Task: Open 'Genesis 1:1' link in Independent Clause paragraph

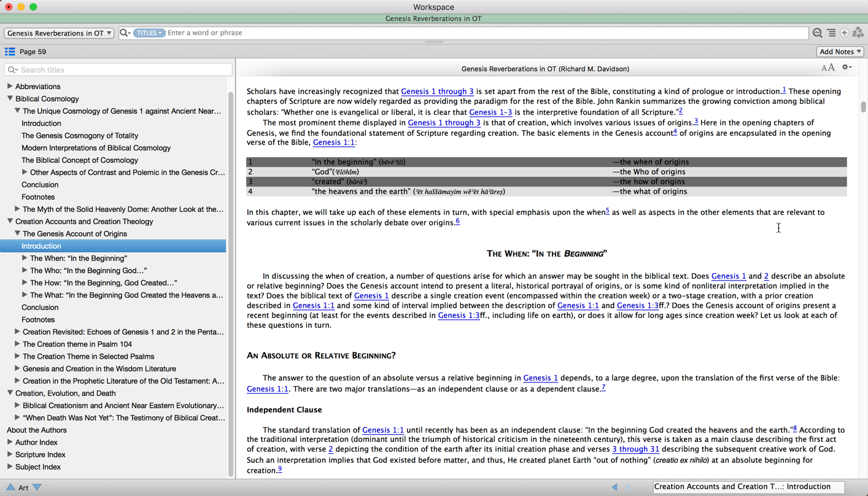Action: coord(383,430)
